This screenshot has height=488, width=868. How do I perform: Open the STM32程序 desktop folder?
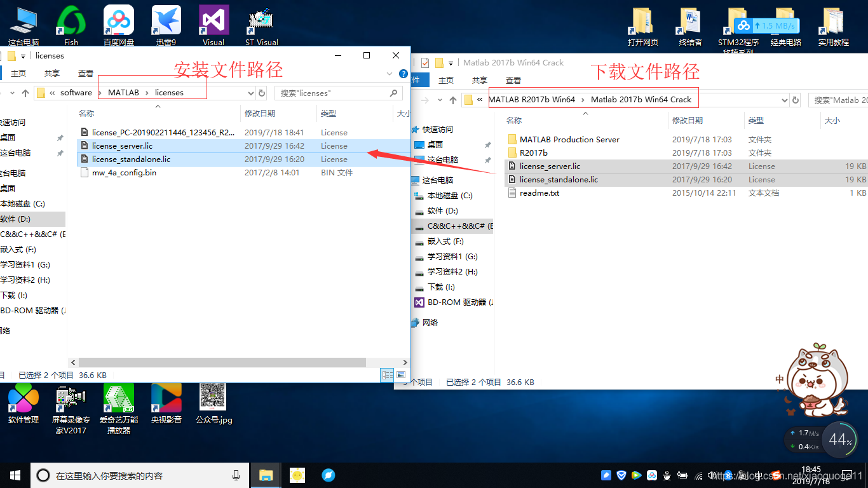[738, 29]
